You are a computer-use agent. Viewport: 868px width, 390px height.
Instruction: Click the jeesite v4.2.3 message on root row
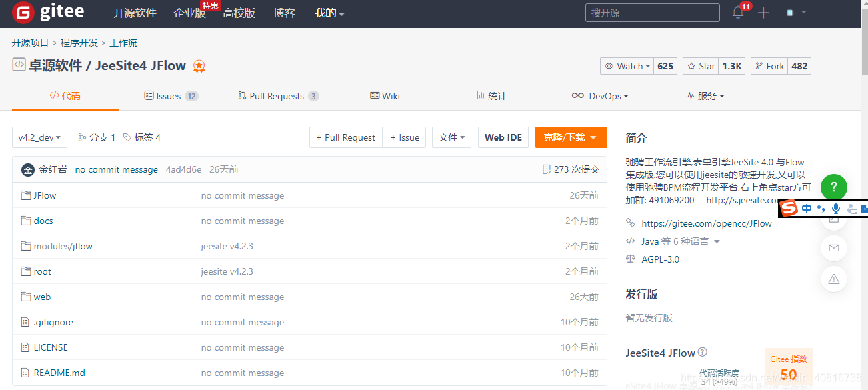(x=227, y=271)
